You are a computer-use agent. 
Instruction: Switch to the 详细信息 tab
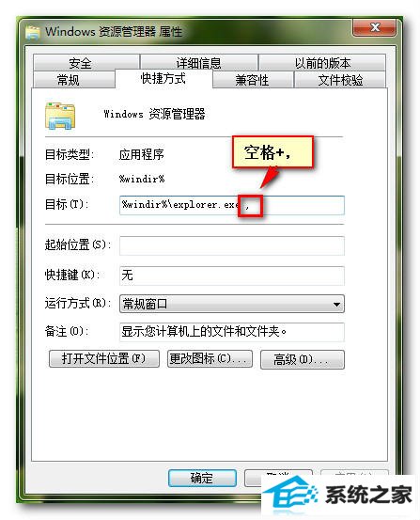pyautogui.click(x=199, y=63)
